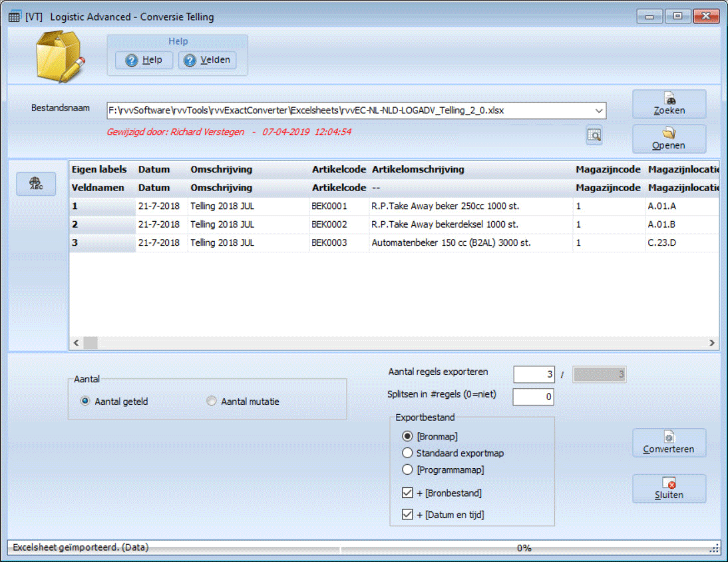Select the Aantal geteld radio option

tap(85, 402)
